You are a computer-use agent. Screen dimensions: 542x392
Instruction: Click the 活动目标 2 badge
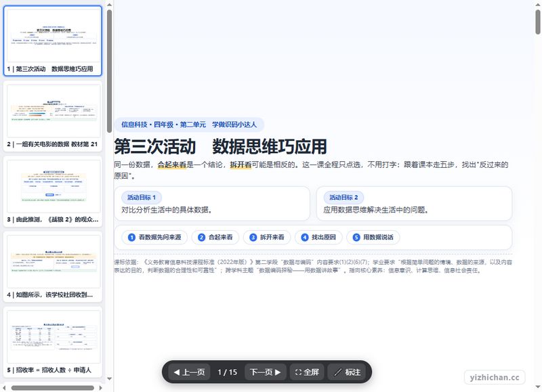click(x=343, y=198)
